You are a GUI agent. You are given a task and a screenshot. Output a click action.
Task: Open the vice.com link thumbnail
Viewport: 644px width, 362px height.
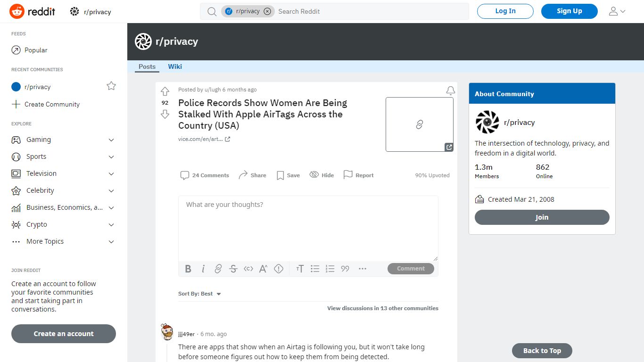420,124
